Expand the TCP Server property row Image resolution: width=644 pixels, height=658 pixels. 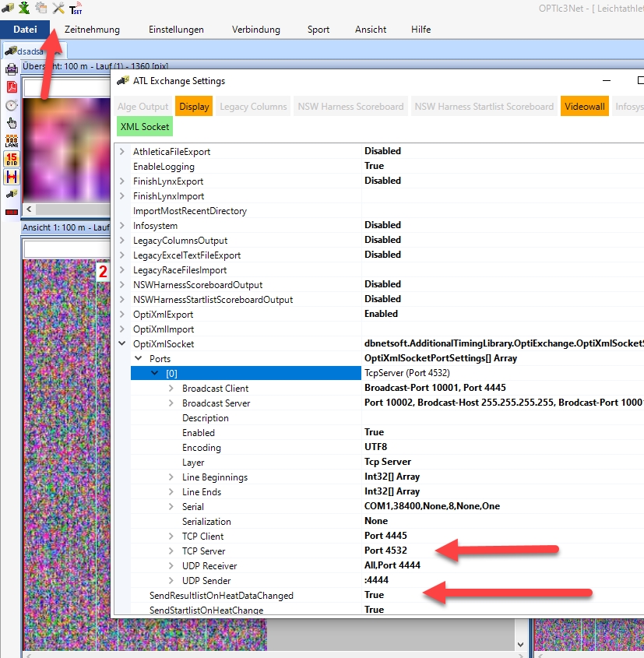point(171,551)
